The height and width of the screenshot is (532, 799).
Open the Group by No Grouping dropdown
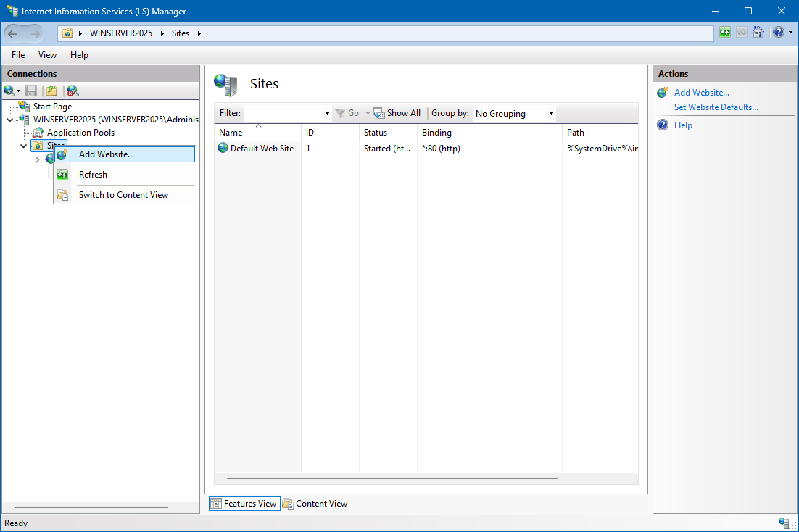click(515, 114)
